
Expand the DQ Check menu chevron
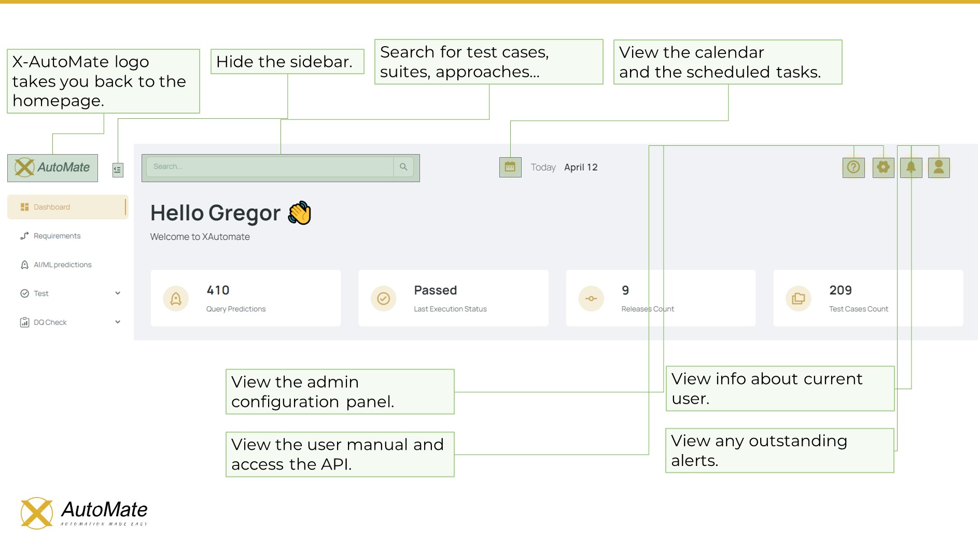coord(118,322)
